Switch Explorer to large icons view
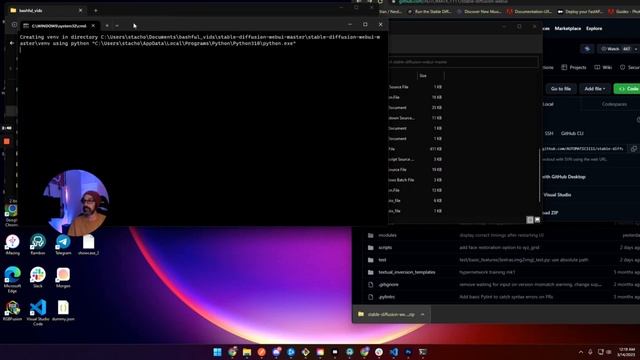The height and width of the screenshot is (360, 640). pyautogui.click(x=537, y=220)
